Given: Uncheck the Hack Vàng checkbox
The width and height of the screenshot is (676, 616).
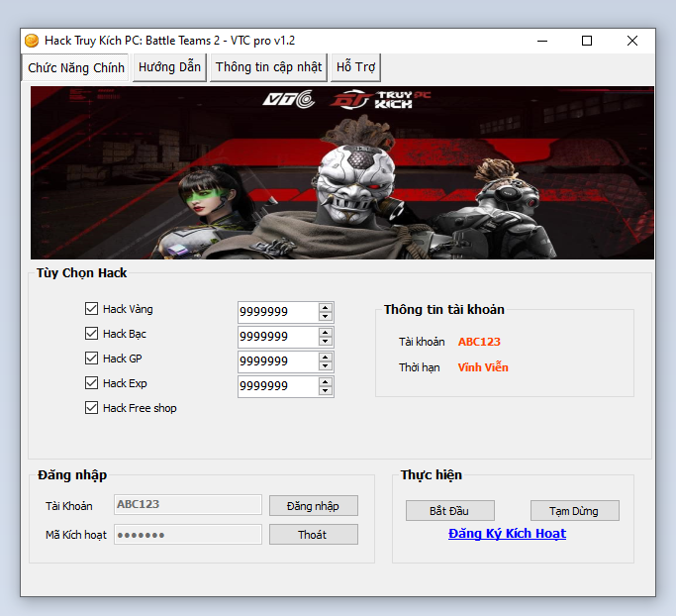Looking at the screenshot, I should (92, 309).
